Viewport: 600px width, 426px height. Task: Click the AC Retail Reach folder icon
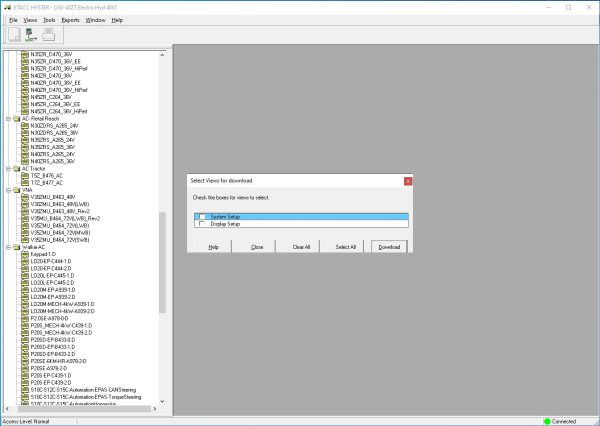point(17,118)
